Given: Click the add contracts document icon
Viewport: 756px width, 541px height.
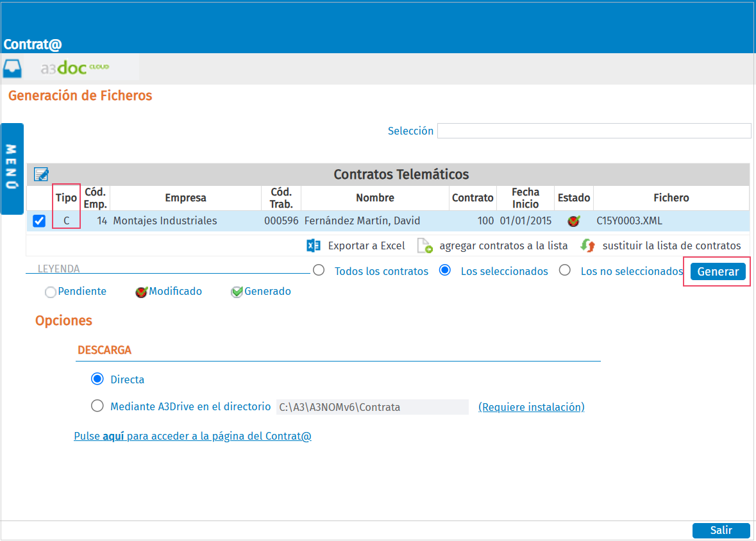Looking at the screenshot, I should [424, 246].
